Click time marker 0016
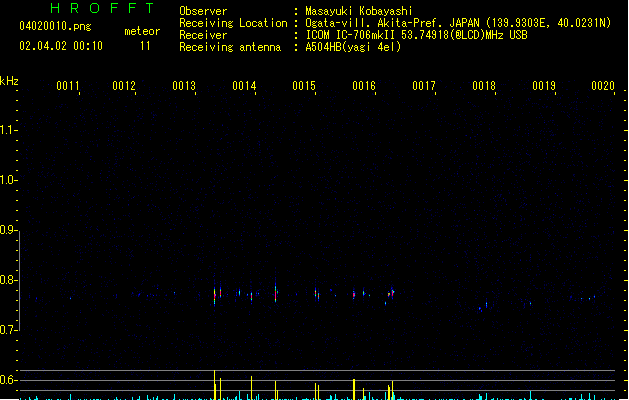 (x=364, y=86)
